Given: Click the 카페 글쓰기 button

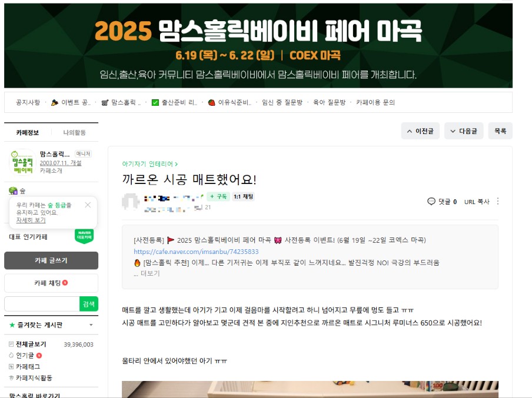Looking at the screenshot, I should click(x=51, y=260).
